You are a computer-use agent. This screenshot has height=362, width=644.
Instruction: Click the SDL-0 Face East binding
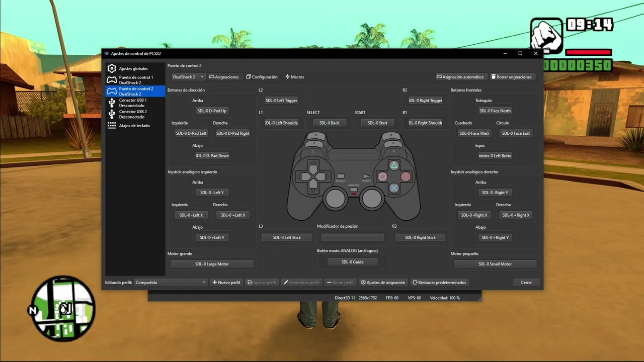click(x=516, y=133)
